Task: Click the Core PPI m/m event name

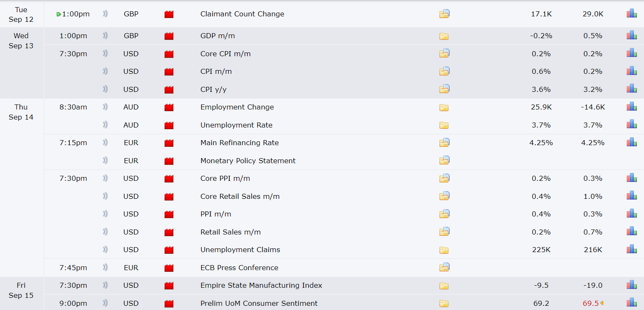Action: click(225, 178)
